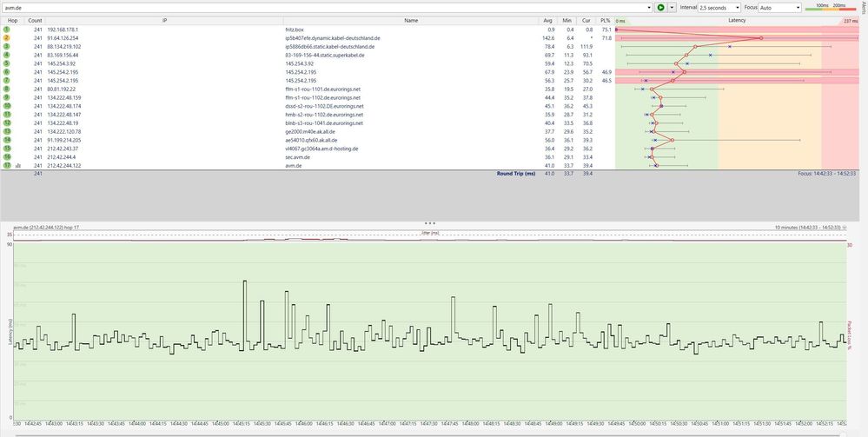Open the 10 minutes timeline range selector
The width and height of the screenshot is (868, 437).
(x=811, y=228)
